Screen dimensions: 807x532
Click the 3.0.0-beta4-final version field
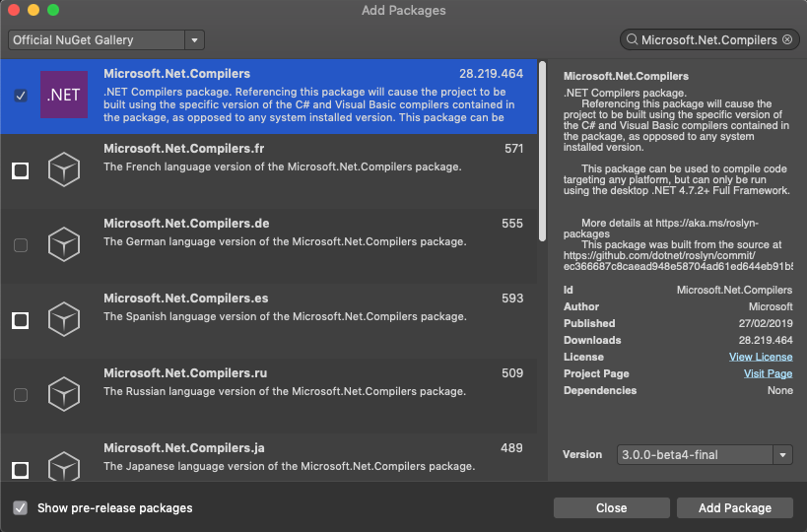pyautogui.click(x=695, y=455)
